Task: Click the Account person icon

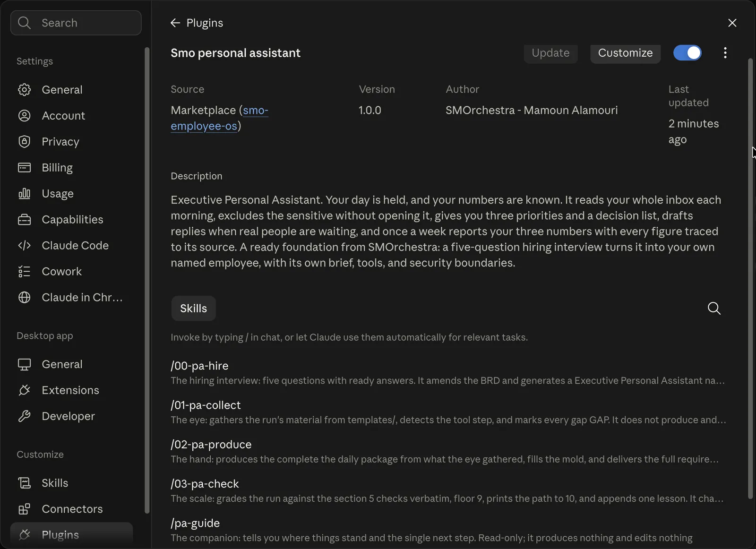Action: (24, 116)
